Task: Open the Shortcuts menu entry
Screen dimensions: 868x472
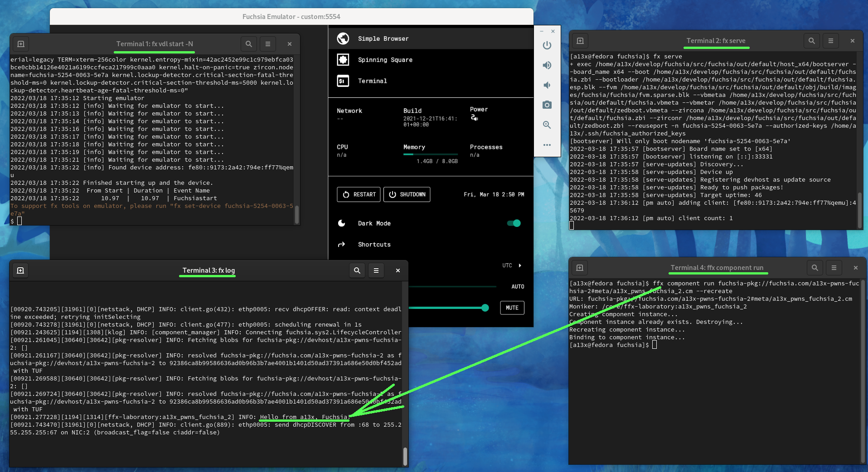Action: click(374, 244)
